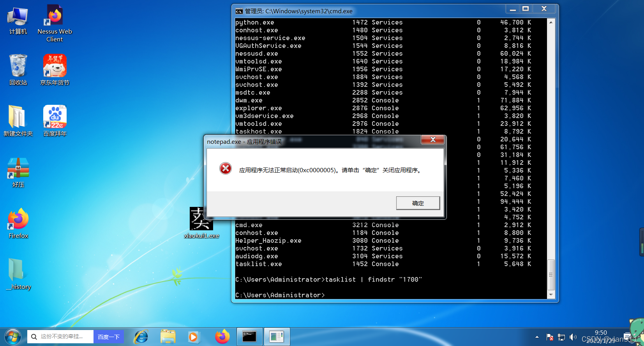
Task: Select the 计算机 desktop icon
Action: 18,21
